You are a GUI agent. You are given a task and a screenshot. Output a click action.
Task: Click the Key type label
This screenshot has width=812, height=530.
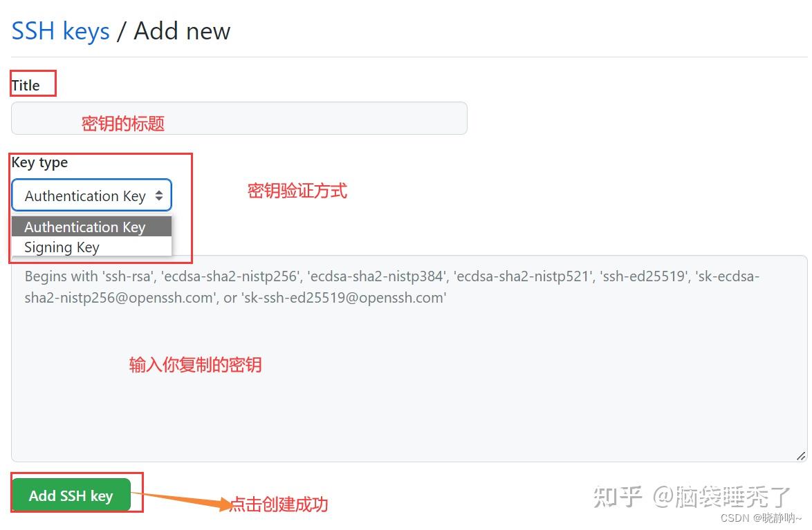tap(40, 162)
